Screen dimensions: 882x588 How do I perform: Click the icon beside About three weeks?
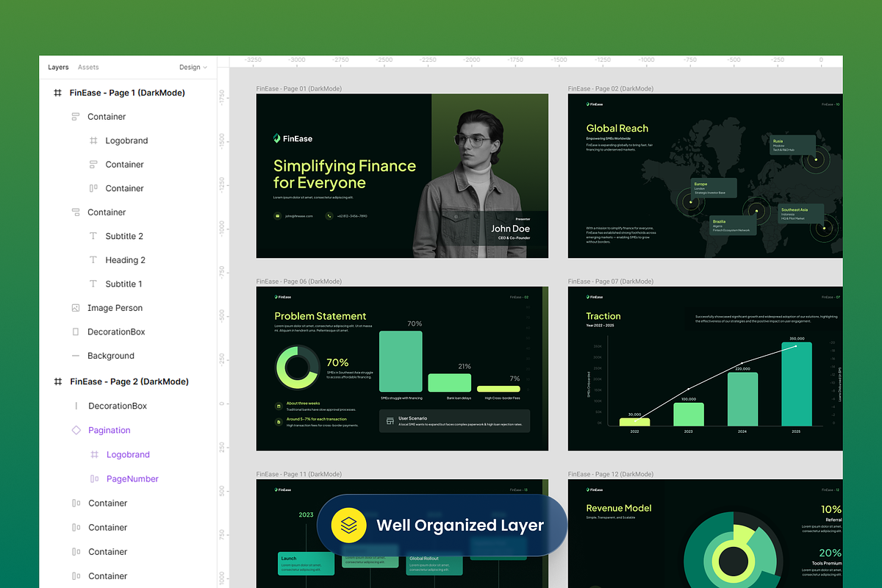point(279,406)
